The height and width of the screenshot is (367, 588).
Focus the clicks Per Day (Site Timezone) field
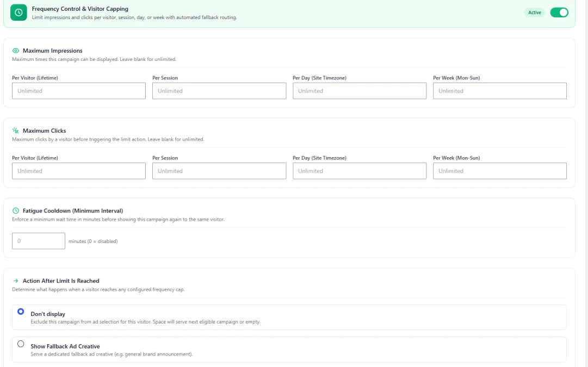359,171
